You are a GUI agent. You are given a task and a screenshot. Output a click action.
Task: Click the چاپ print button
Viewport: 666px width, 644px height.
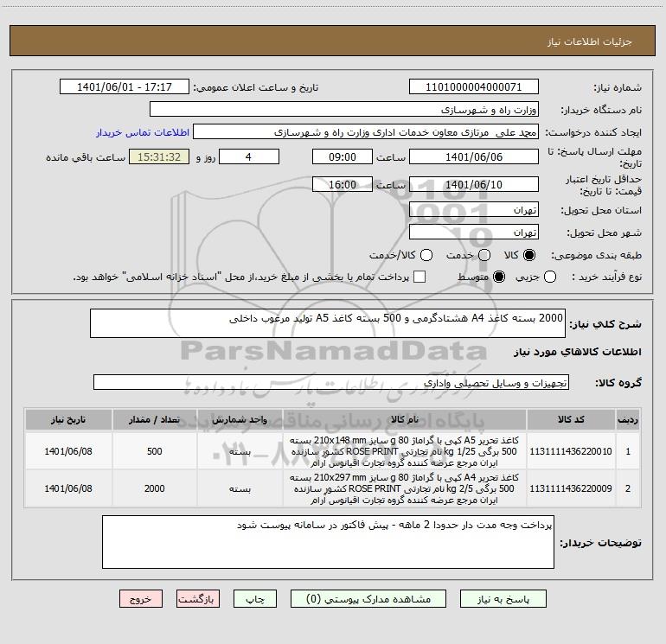tap(255, 598)
